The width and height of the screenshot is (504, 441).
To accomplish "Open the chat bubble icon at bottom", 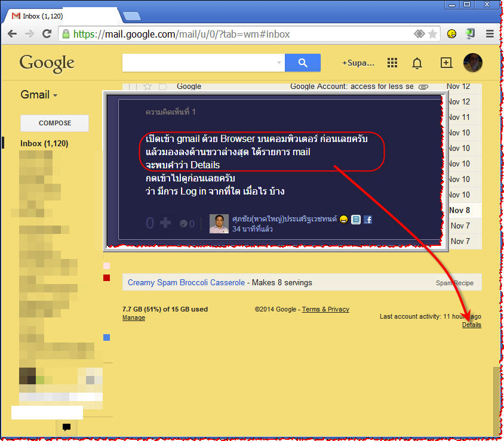I will 66,427.
